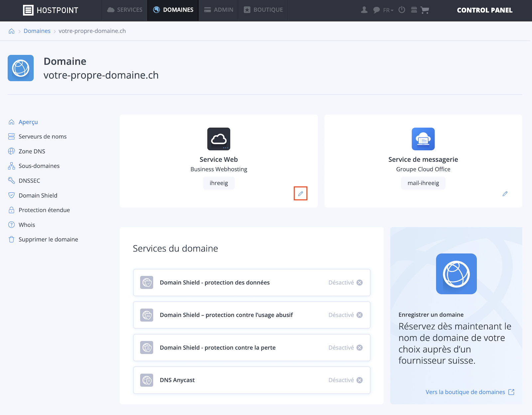This screenshot has width=532, height=415.
Task: Go to home via breadcrumb house icon
Action: point(12,31)
